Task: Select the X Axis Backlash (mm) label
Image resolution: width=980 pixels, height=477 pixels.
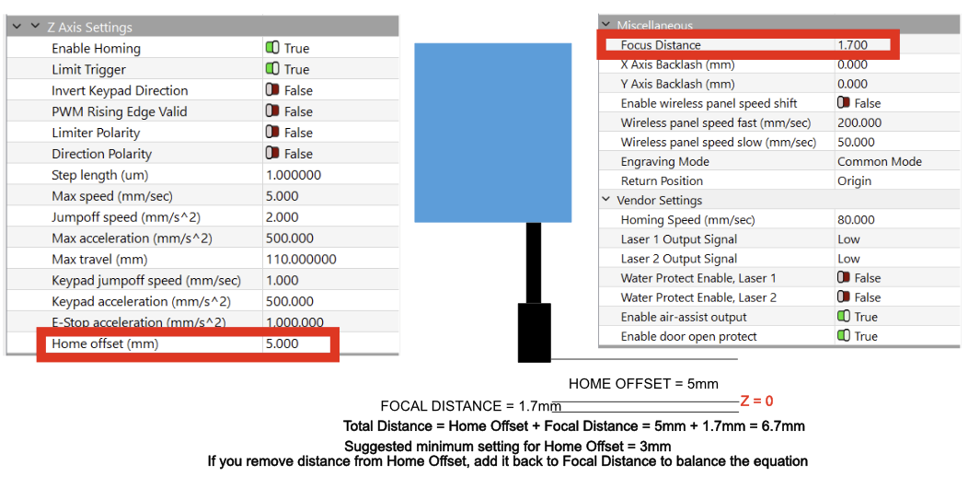Action: coord(677,64)
